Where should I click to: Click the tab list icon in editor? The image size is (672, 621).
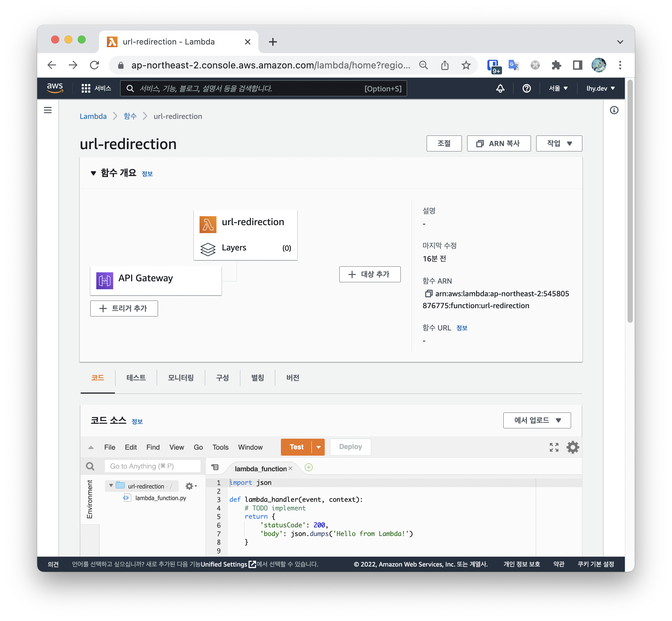coord(215,467)
